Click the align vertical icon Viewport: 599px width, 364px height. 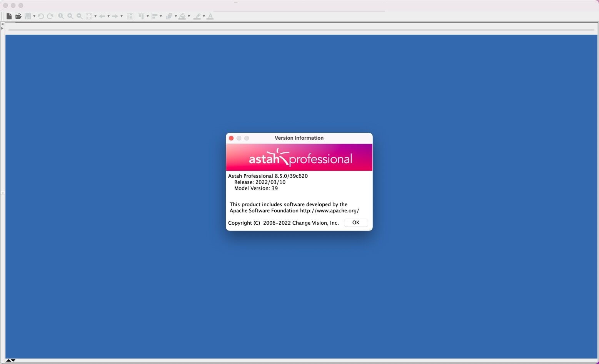tap(141, 16)
